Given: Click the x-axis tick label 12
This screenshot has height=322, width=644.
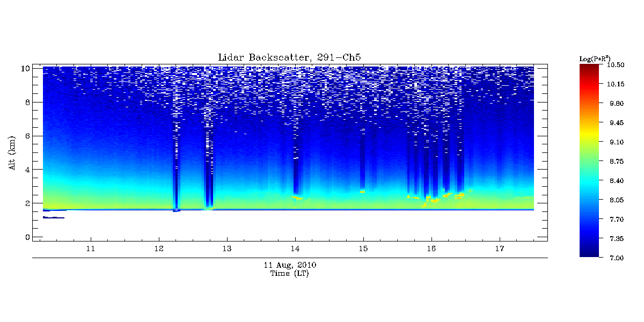Looking at the screenshot, I should click(159, 249).
